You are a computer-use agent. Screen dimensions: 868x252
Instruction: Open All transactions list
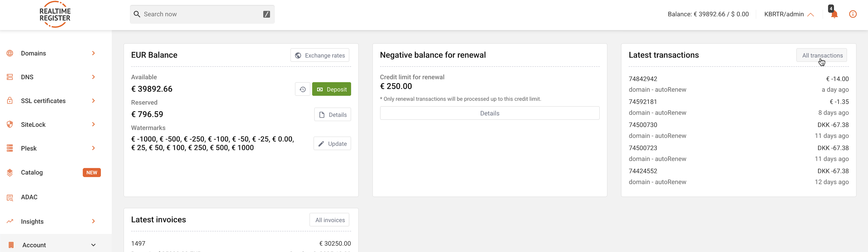(x=822, y=55)
